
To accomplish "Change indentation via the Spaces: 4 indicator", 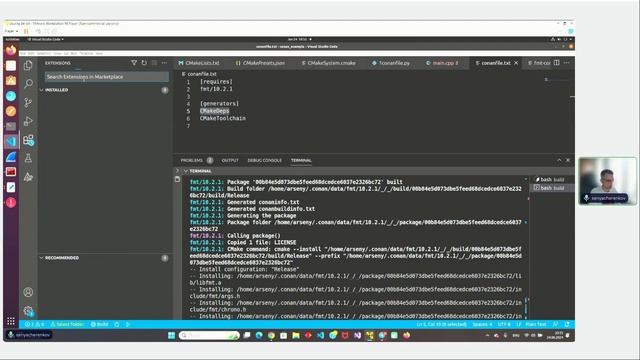I will click(x=482, y=324).
